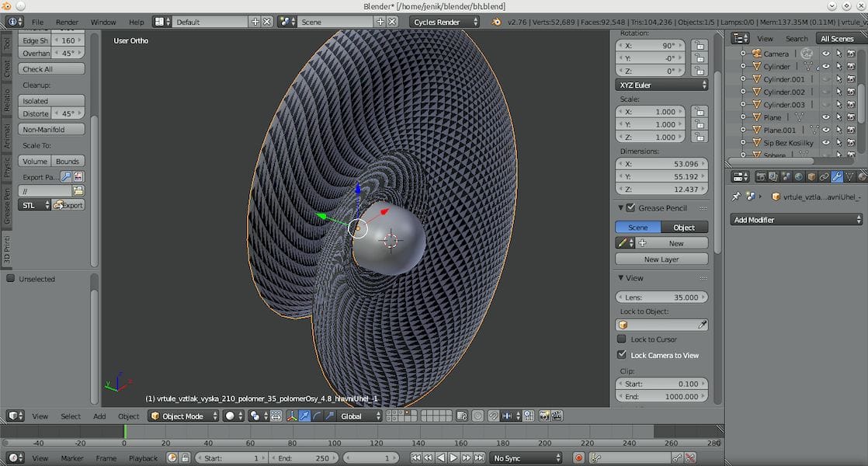
Task: Open the Add Modifier dropdown
Action: (x=797, y=220)
